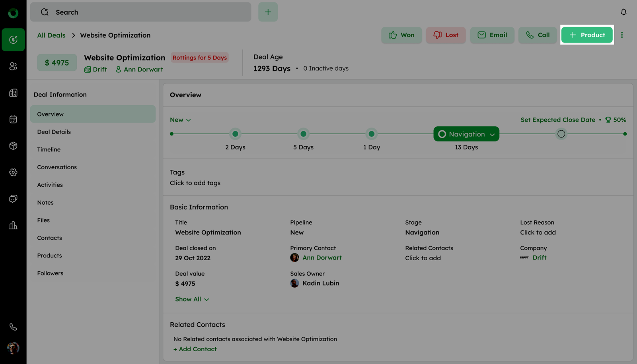Click the 2 Days stage marker

pyautogui.click(x=235, y=134)
